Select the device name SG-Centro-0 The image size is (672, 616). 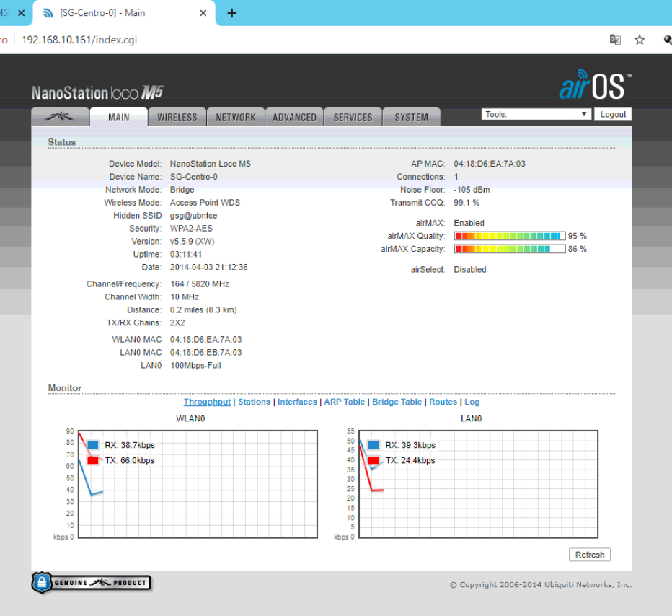click(194, 177)
